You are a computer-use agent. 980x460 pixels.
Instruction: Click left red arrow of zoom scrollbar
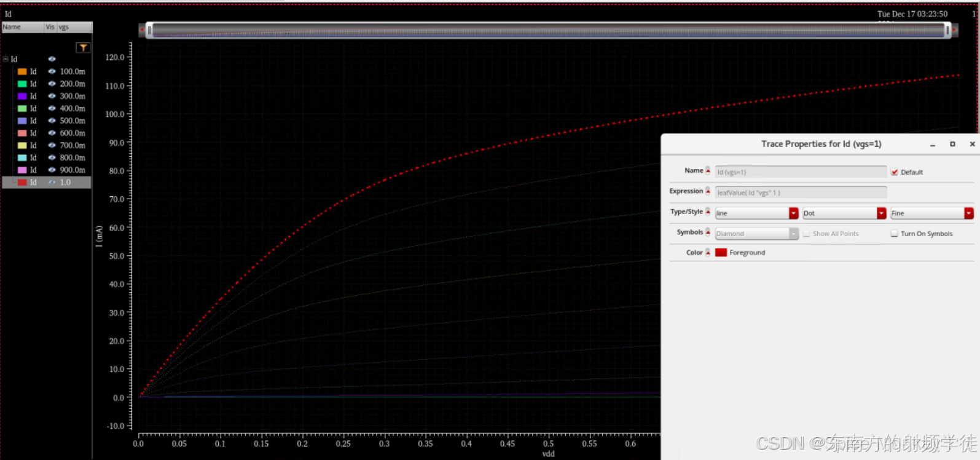[142, 30]
